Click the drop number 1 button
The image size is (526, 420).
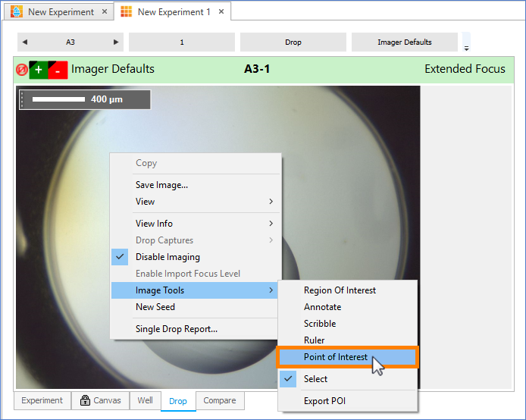tap(182, 42)
